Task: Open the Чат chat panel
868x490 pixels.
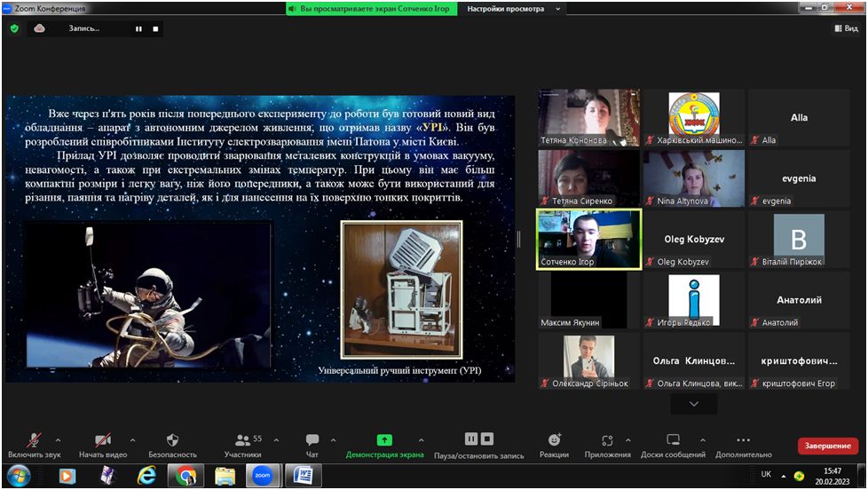Action: click(312, 445)
